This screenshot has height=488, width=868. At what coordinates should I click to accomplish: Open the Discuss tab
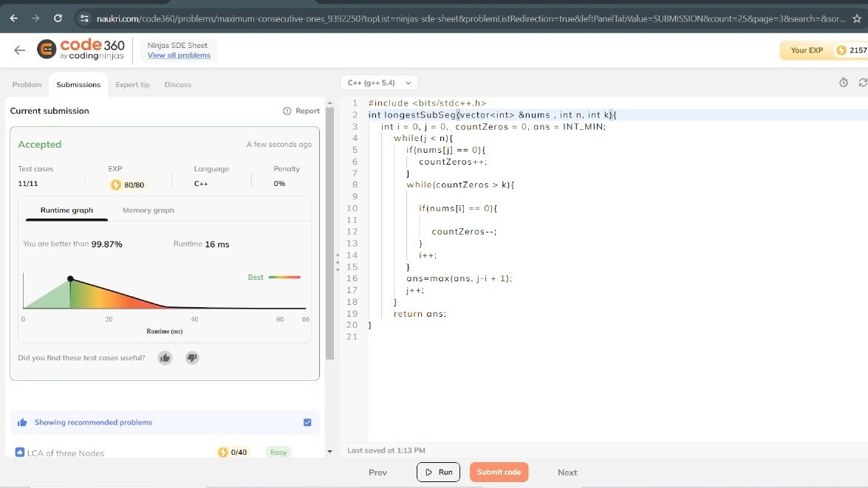(x=177, y=84)
